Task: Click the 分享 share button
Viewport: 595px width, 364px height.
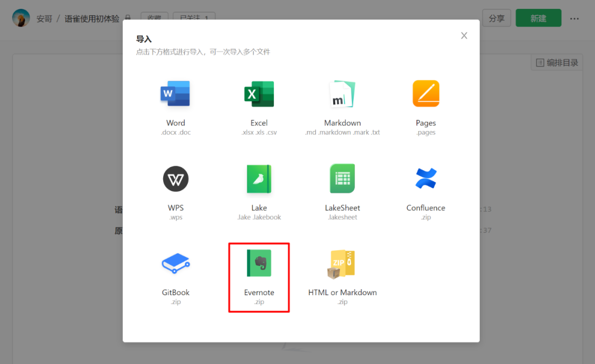Action: click(x=496, y=18)
